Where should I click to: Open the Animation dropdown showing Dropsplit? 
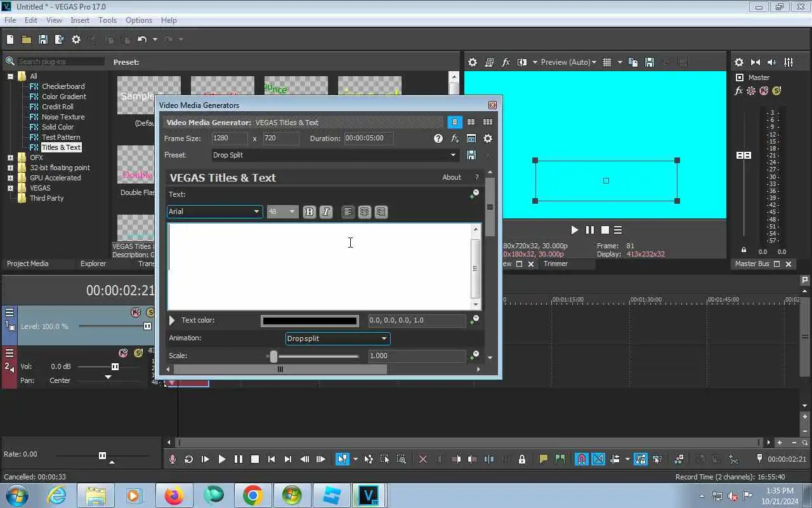click(337, 338)
